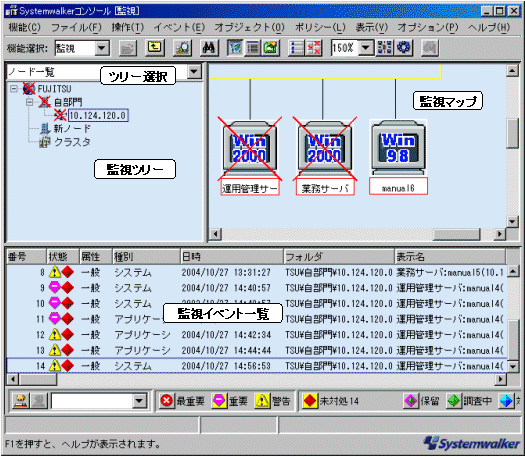This screenshot has width=525, height=457.
Task: Click the binoculars find icon
Action: point(209,48)
